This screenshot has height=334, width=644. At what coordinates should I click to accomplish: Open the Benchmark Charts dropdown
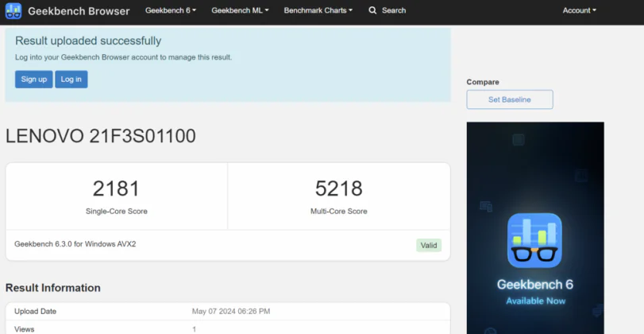[318, 10]
